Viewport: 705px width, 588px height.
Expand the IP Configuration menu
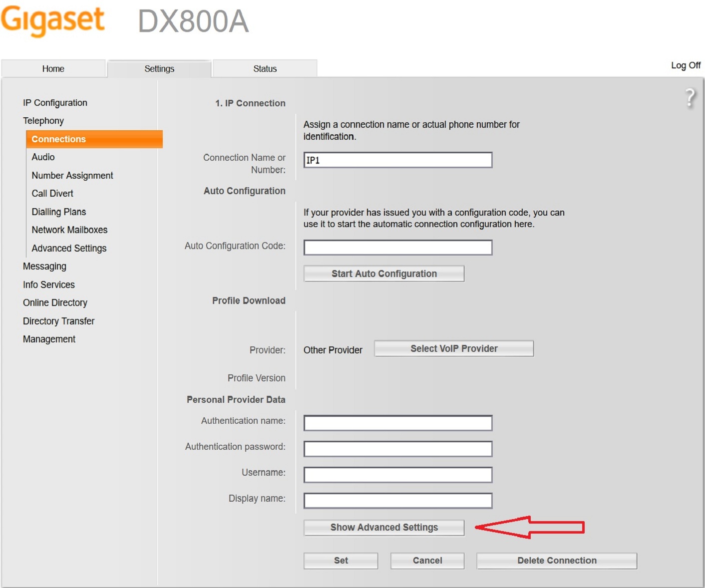pos(55,103)
